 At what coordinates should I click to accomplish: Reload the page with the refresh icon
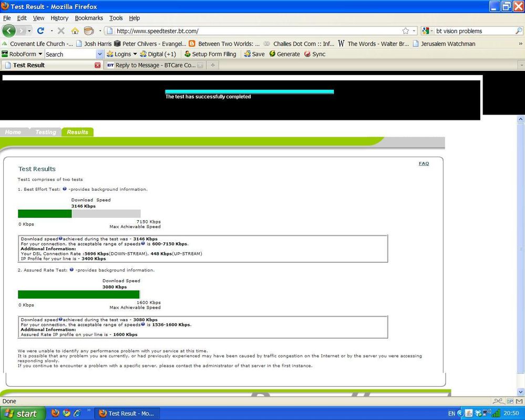point(40,31)
